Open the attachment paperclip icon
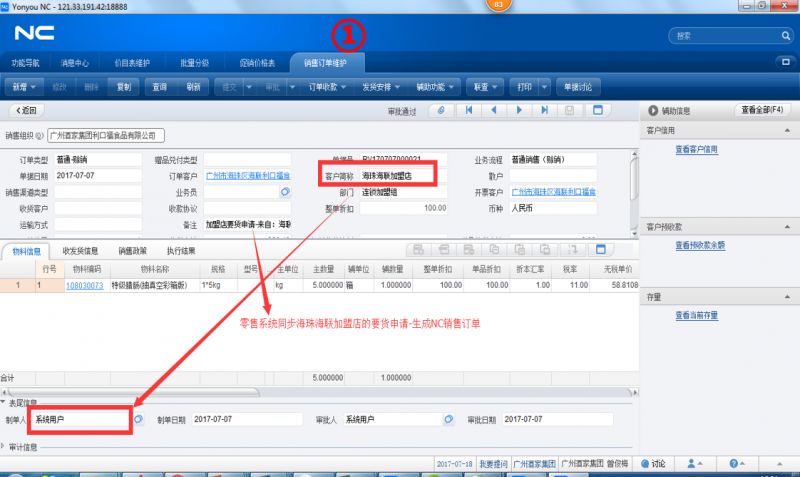 click(441, 110)
